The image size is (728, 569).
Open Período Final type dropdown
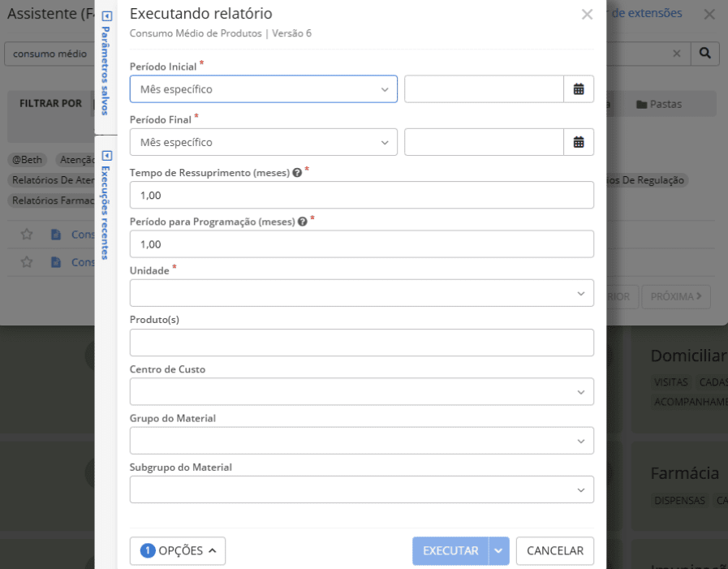[263, 142]
